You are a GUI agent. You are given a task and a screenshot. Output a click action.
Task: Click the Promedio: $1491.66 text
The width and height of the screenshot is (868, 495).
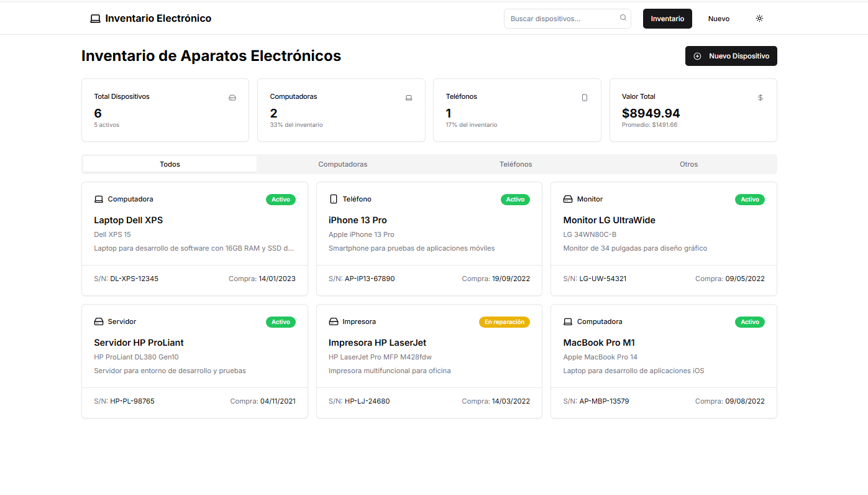click(x=649, y=125)
